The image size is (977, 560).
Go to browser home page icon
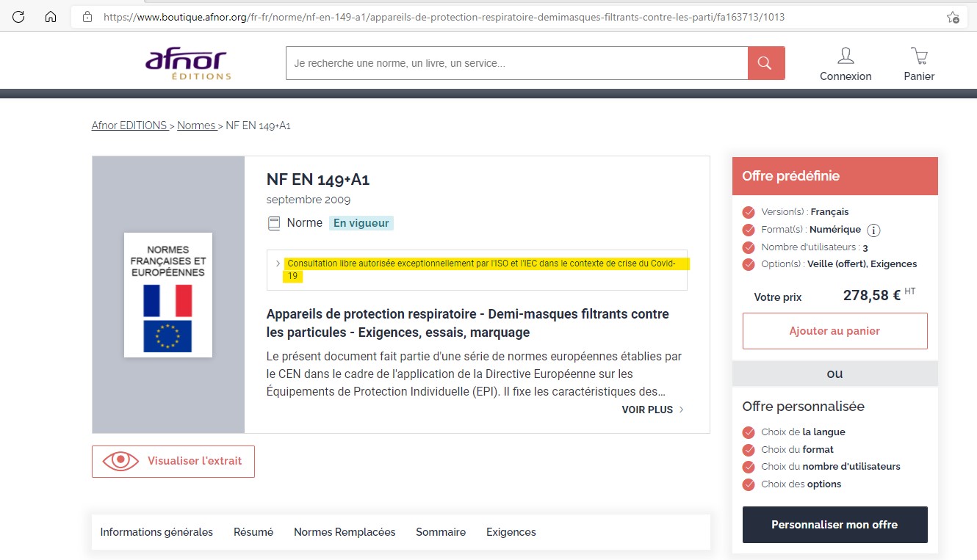click(51, 16)
